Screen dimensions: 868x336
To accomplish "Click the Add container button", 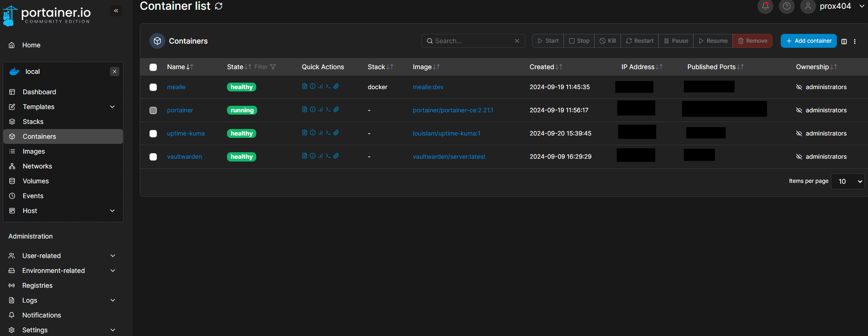I will (808, 41).
